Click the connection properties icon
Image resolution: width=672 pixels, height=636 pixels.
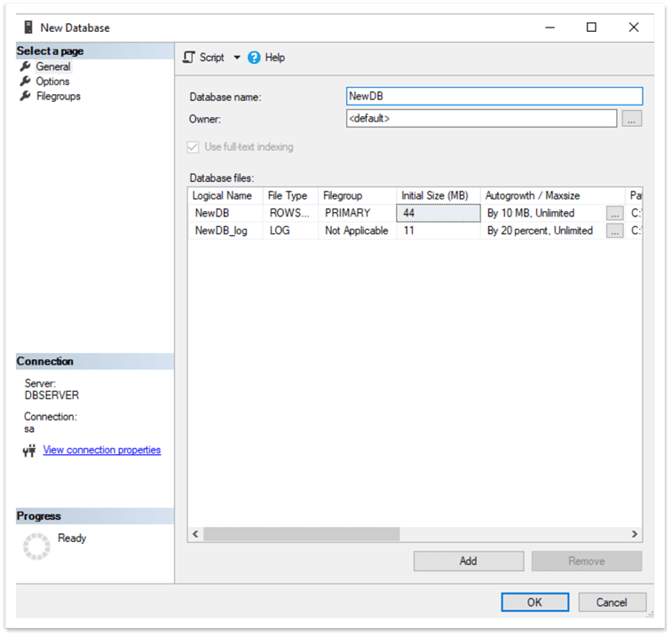click(x=29, y=451)
